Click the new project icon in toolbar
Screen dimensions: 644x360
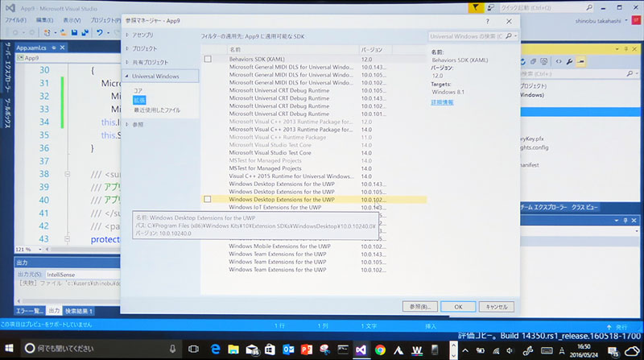(x=47, y=32)
